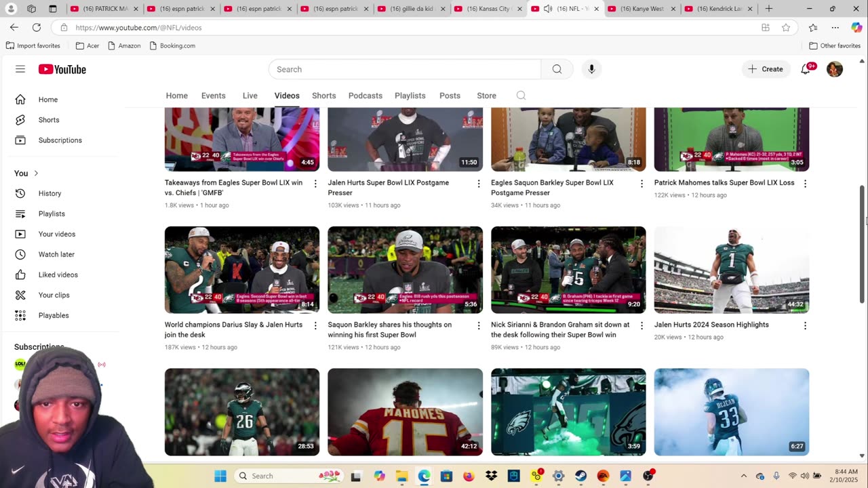Switch to the Podcasts tab
This screenshot has width=868, height=488.
point(366,96)
